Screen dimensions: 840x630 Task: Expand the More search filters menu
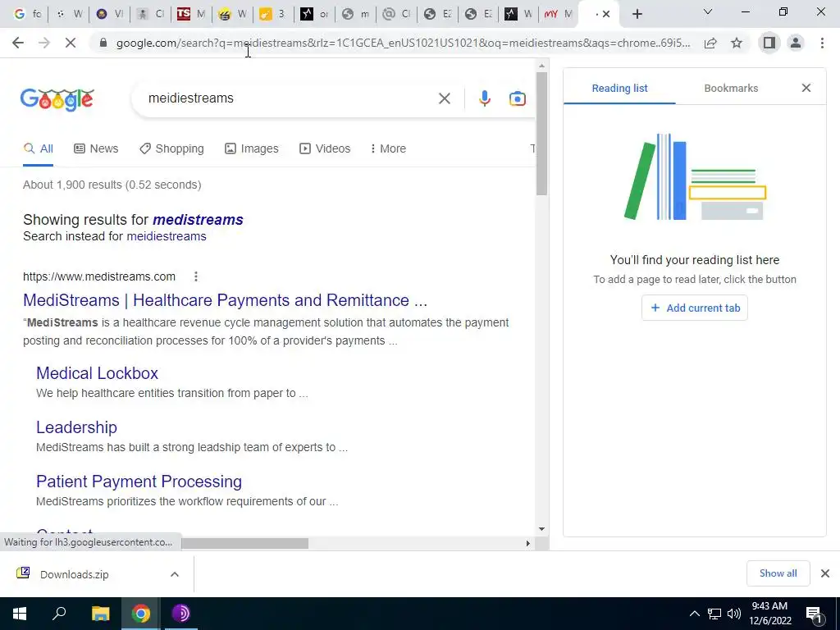click(388, 148)
